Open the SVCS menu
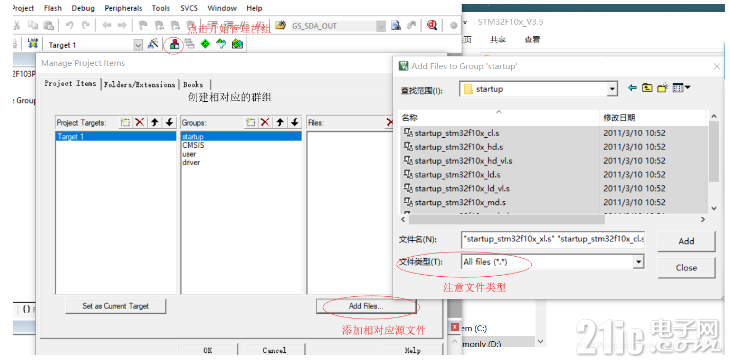730x362 pixels. tap(189, 8)
